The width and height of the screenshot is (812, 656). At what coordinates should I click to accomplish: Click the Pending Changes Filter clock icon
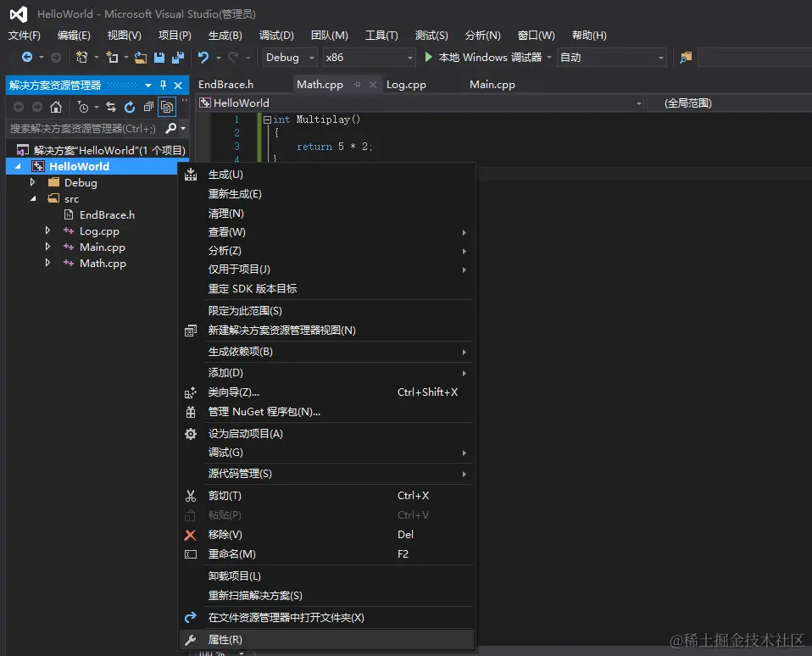tap(83, 107)
